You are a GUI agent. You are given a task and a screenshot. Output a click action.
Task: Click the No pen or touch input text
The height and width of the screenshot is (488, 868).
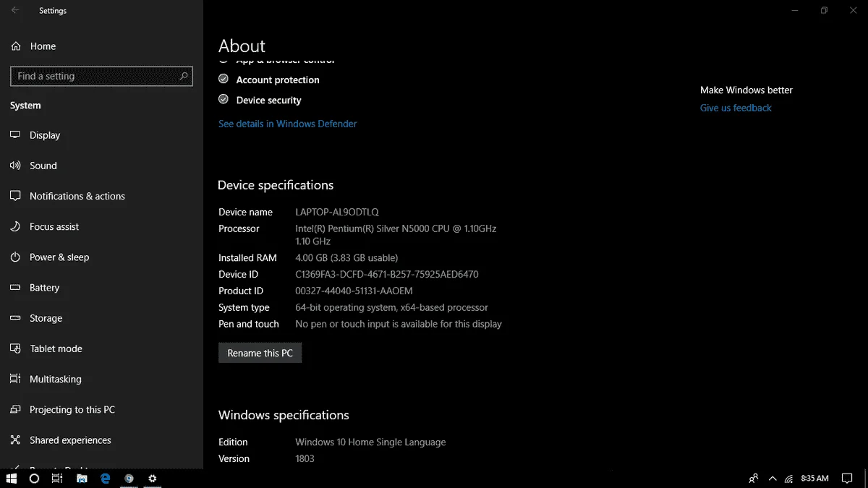399,324
